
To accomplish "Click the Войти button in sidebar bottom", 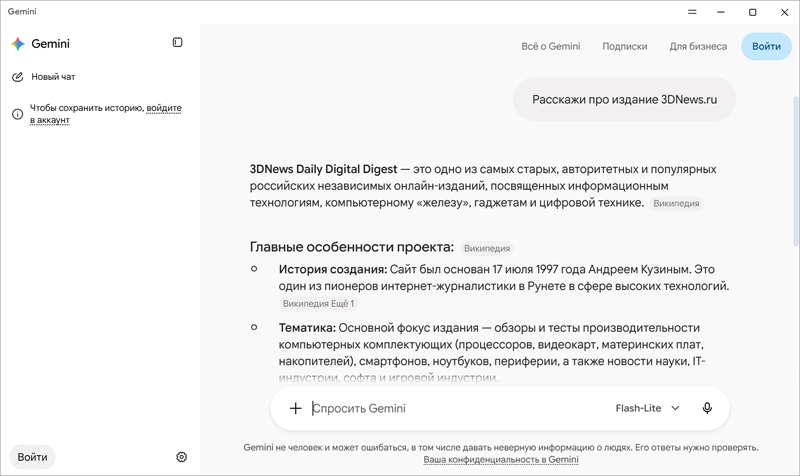I will 32,457.
